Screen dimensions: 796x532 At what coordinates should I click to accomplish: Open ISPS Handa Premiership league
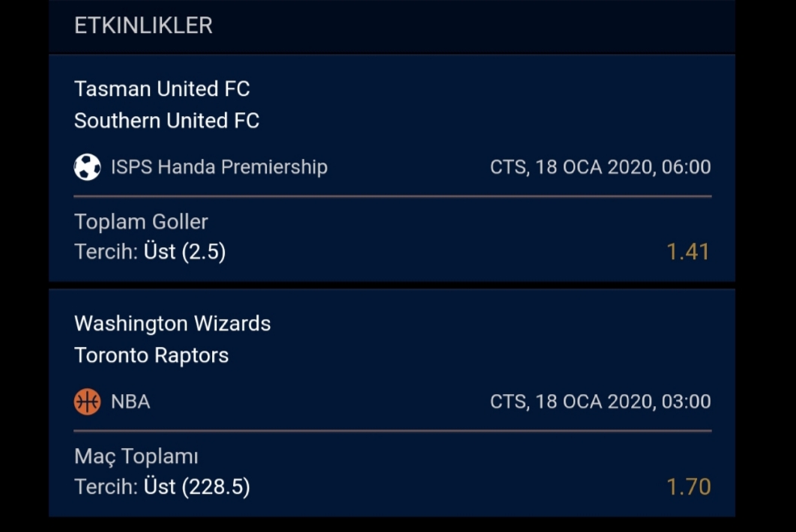[219, 167]
